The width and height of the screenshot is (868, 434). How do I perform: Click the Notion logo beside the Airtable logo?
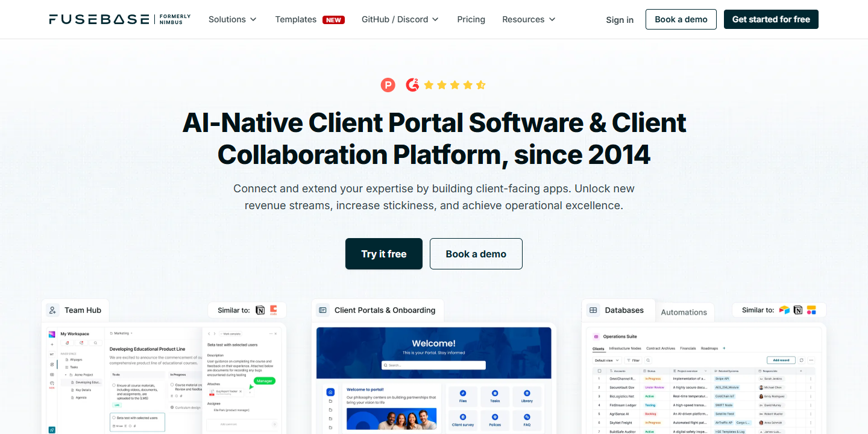[798, 310]
